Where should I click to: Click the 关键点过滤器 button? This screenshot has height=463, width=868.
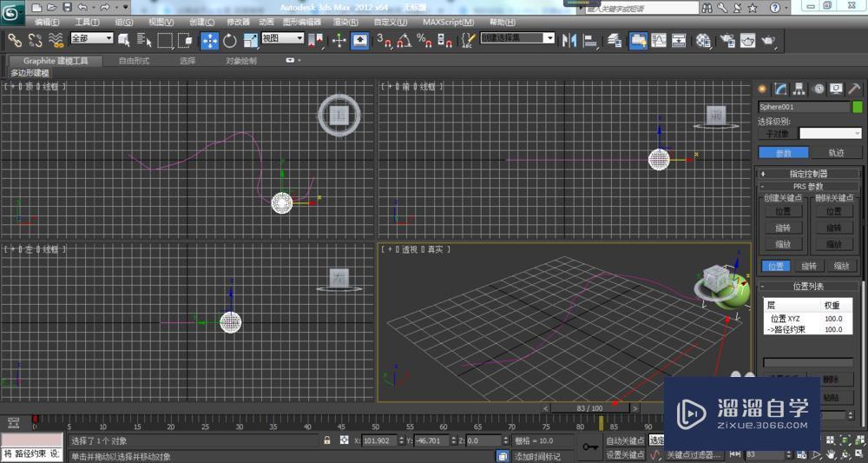click(694, 454)
